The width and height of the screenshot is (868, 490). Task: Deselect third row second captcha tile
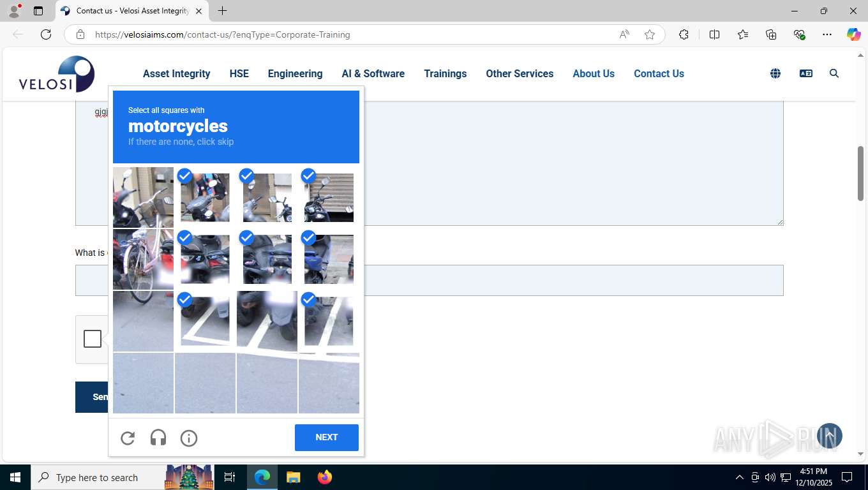[205, 322]
